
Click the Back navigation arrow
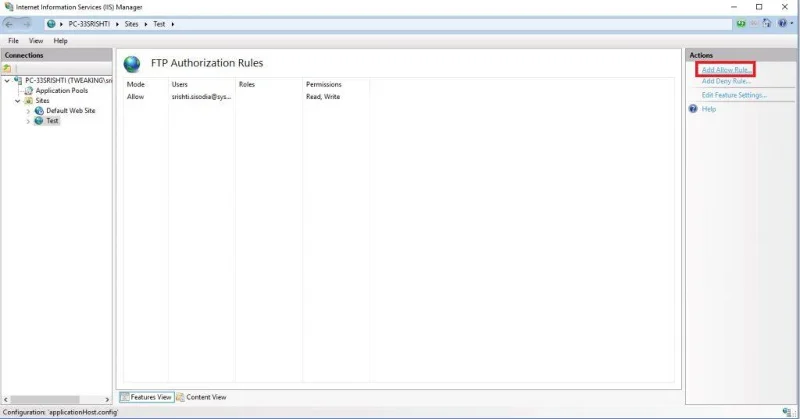pyautogui.click(x=9, y=24)
